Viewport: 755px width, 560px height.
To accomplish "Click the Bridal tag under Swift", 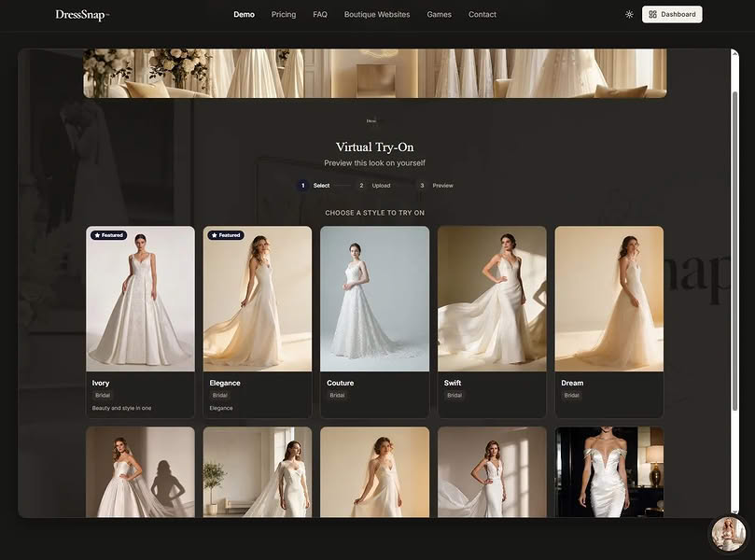I will (454, 396).
